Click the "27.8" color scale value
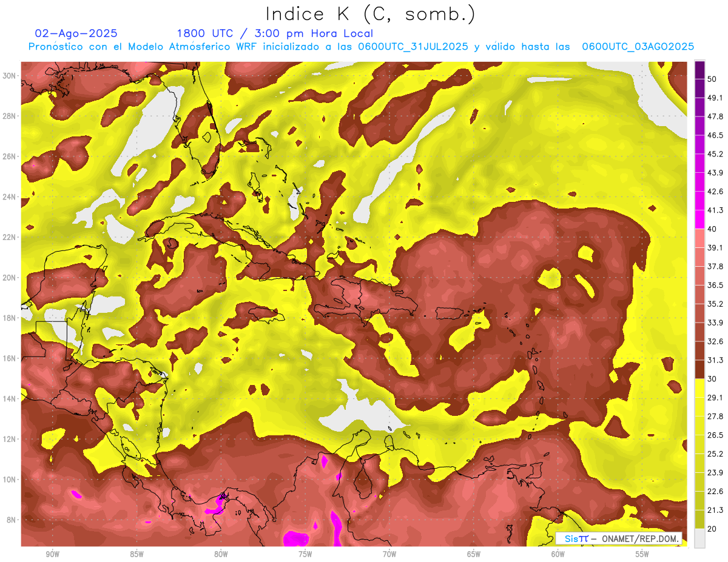The width and height of the screenshot is (728, 562). pos(715,416)
